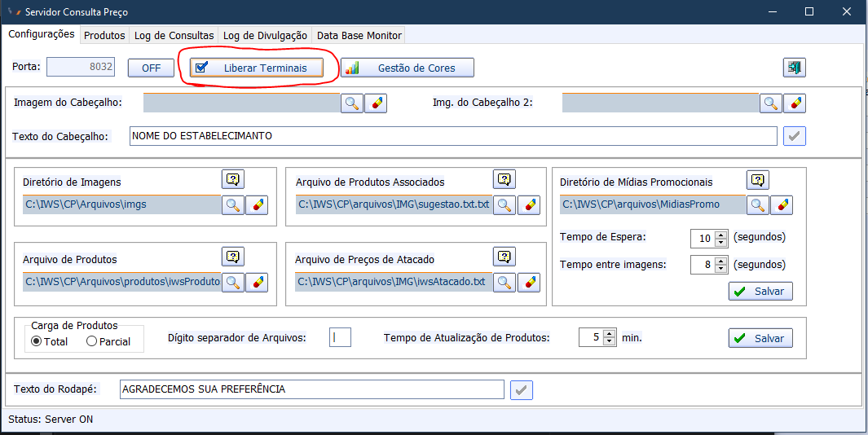Browse Arquivo de Produtos Associados with magnifier
This screenshot has width=868, height=435.
click(x=504, y=204)
